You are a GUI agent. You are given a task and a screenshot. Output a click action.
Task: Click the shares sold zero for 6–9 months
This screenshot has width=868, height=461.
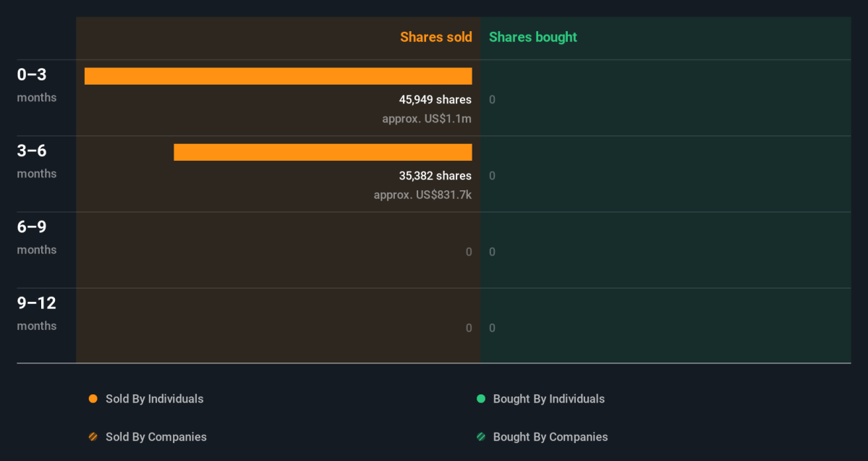click(469, 252)
